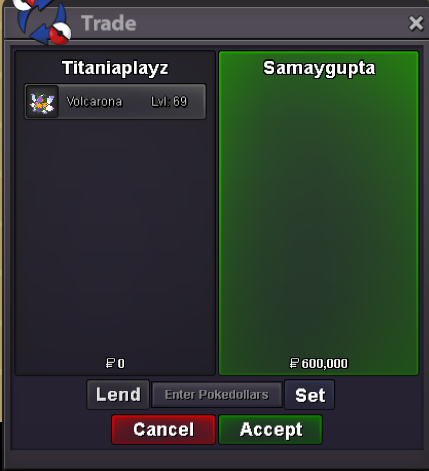This screenshot has height=471, width=429.
Task: Click the Volcarona sprite icon
Action: (x=42, y=102)
